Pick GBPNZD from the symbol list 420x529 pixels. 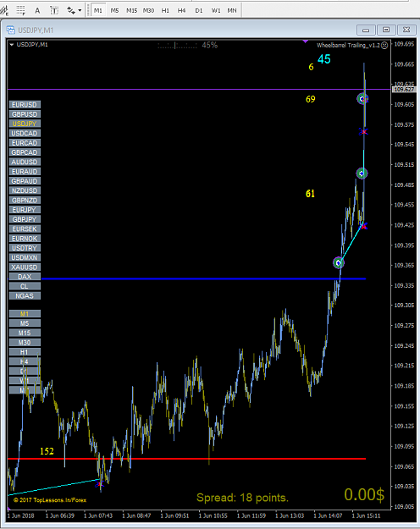pyautogui.click(x=25, y=200)
